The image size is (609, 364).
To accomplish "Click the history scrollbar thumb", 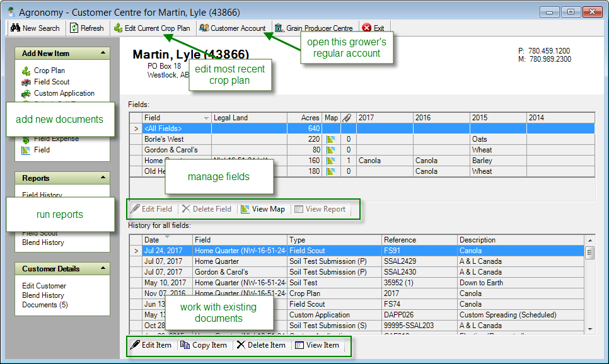I will click(x=590, y=253).
